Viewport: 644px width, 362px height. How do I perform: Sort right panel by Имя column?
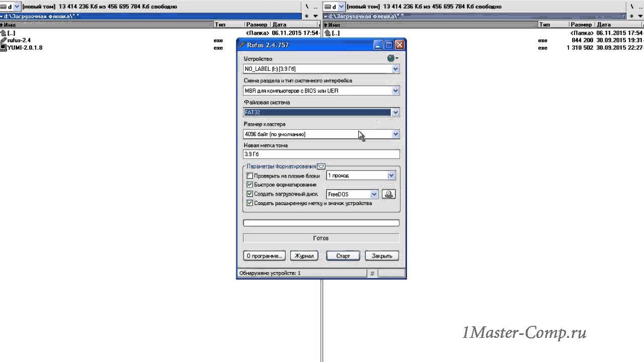[430, 24]
